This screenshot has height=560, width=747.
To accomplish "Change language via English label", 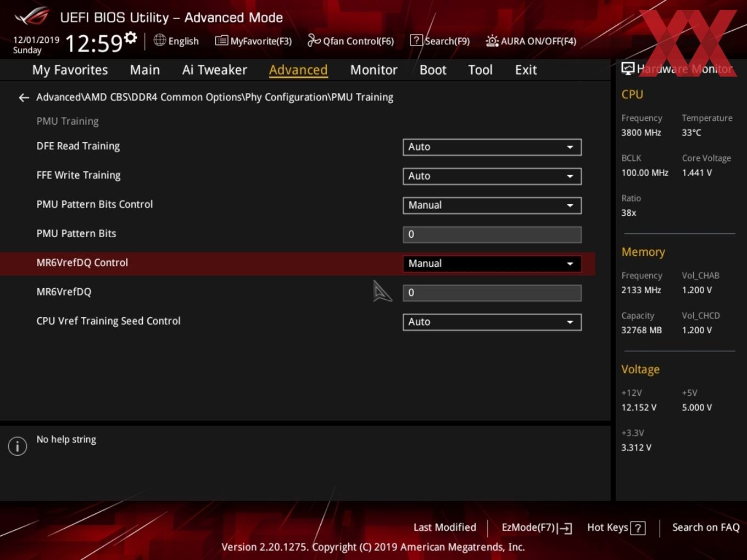I will coord(183,41).
